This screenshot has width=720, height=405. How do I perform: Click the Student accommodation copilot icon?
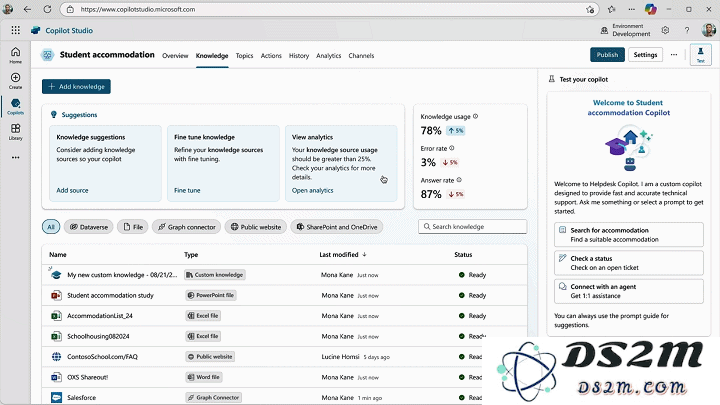(47, 55)
